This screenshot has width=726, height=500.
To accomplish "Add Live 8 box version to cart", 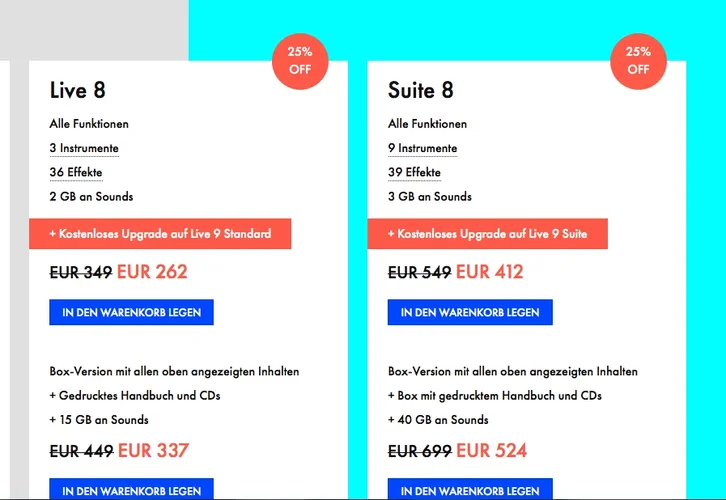I will [x=131, y=490].
